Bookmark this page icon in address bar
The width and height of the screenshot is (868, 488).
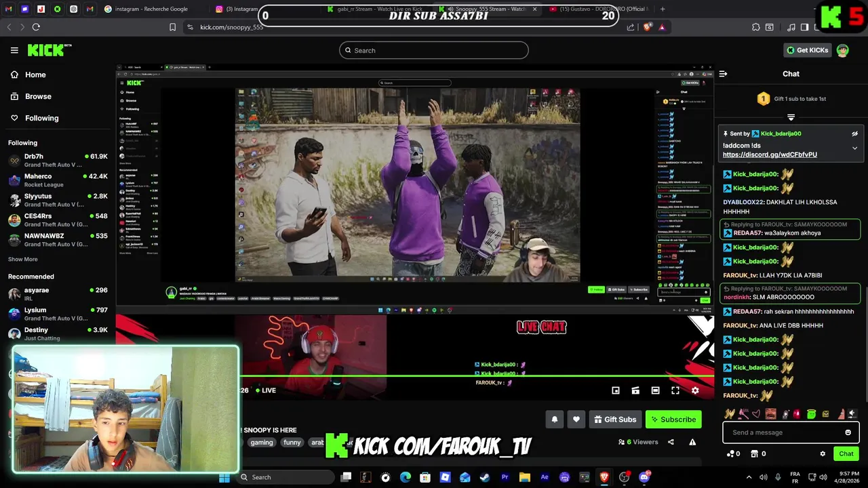[172, 27]
